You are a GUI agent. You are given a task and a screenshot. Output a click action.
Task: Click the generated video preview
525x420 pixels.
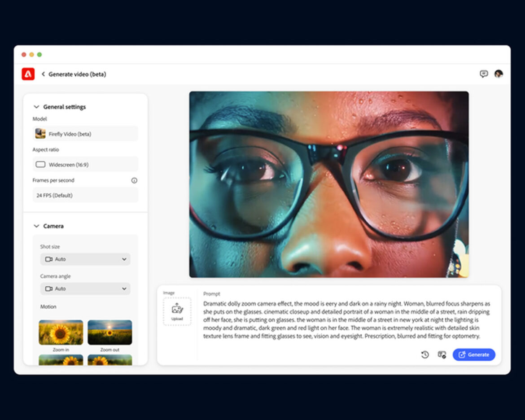point(329,184)
